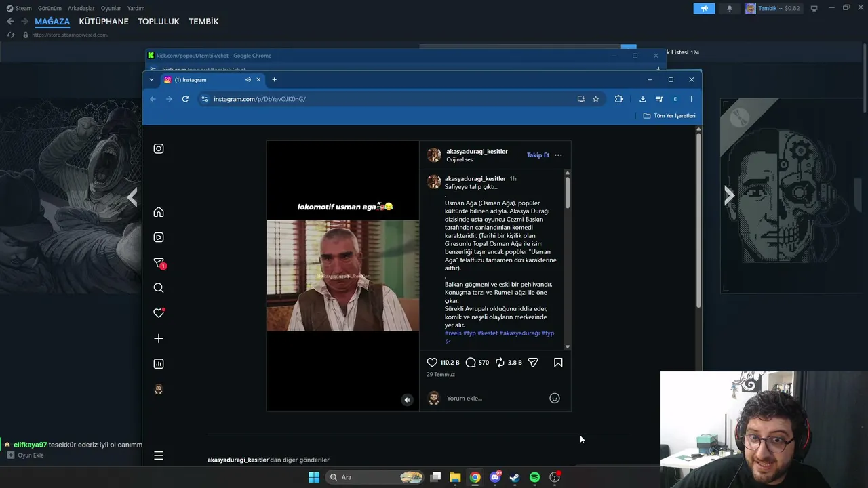Switch to TOPLULUK tab in Steam
Viewport: 868px width, 488px height.
[159, 22]
